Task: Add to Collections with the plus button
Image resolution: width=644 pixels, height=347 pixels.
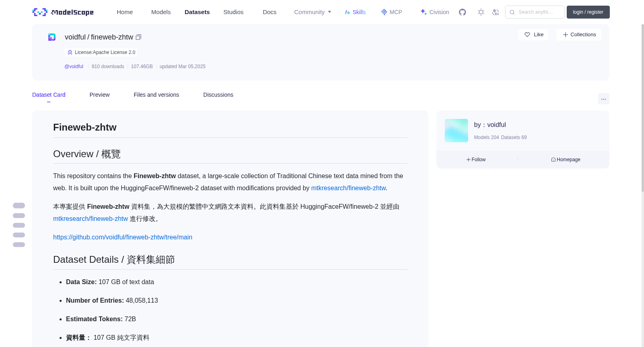Action: (x=579, y=35)
